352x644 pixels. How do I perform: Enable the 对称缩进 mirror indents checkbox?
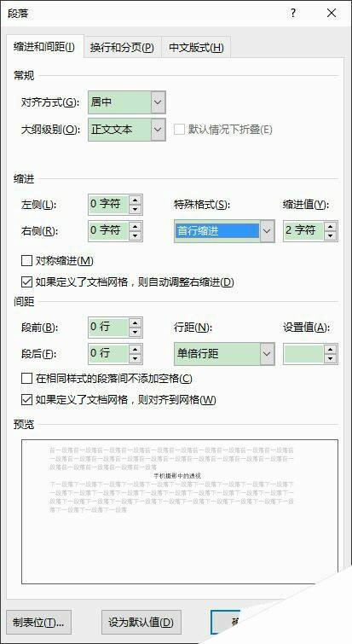[x=26, y=260]
